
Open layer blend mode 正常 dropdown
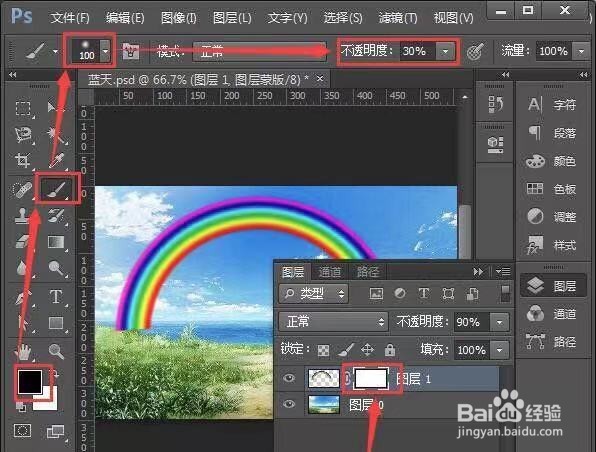[x=333, y=322]
